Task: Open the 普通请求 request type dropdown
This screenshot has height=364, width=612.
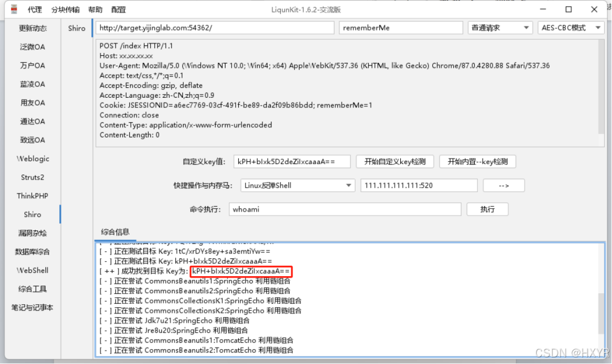Action: point(500,28)
